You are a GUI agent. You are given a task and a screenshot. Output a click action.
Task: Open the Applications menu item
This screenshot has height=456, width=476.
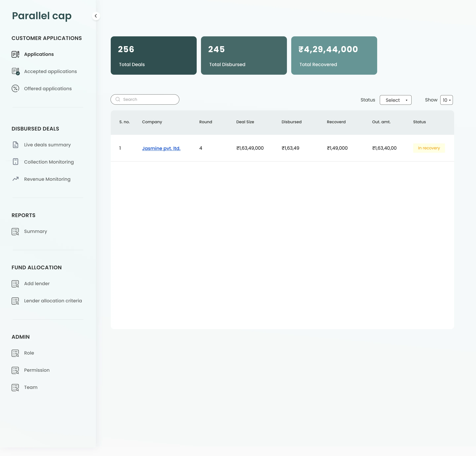tap(39, 54)
